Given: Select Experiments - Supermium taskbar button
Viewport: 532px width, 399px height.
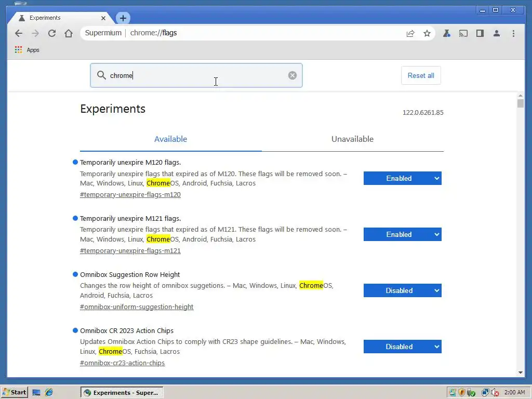Looking at the screenshot, I should point(122,393).
